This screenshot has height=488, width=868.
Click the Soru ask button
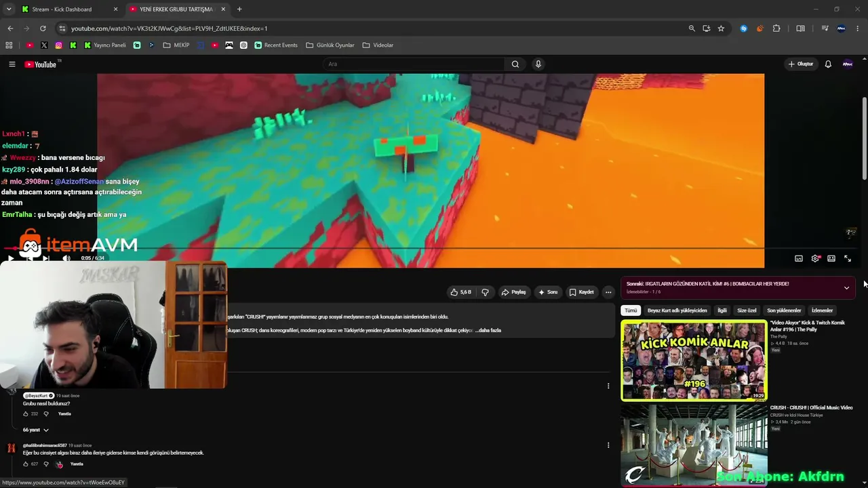click(x=548, y=292)
